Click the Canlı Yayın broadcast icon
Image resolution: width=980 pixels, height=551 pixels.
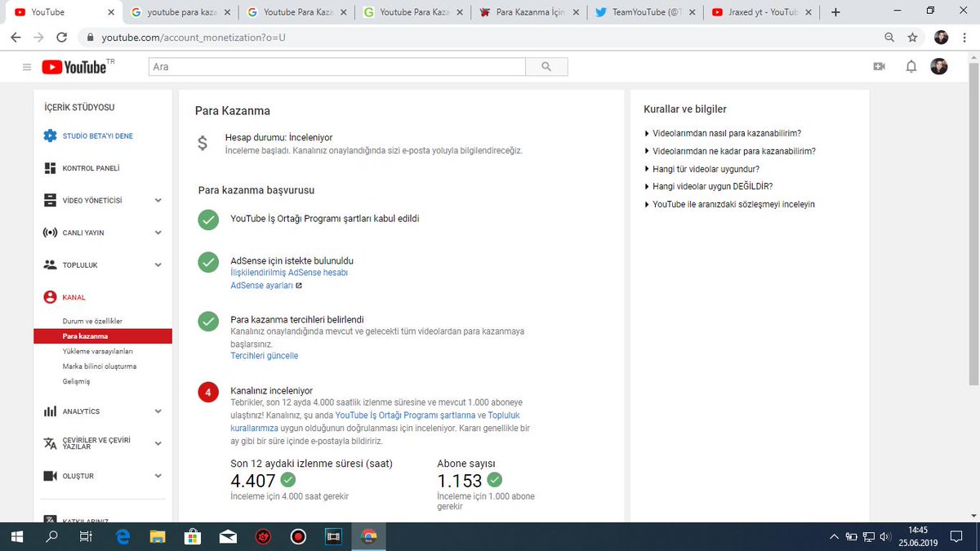(x=50, y=233)
